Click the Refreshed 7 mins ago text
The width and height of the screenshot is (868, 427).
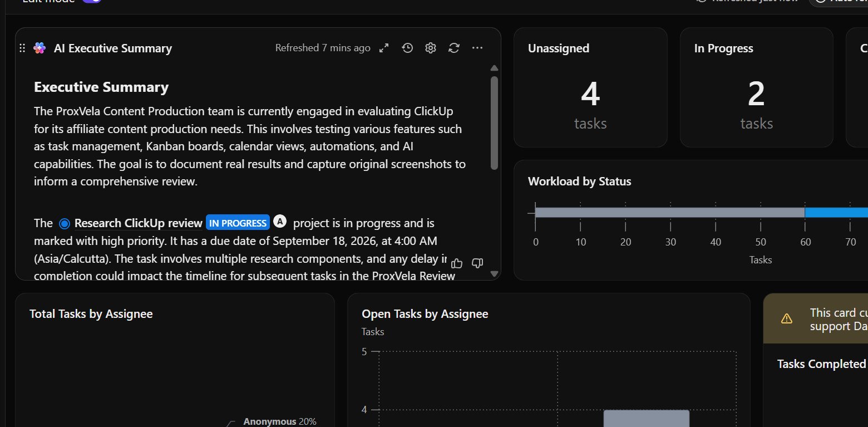point(323,48)
